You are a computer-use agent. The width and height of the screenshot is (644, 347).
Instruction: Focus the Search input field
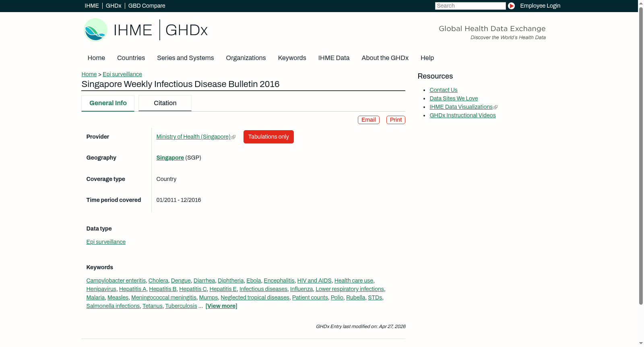click(470, 6)
